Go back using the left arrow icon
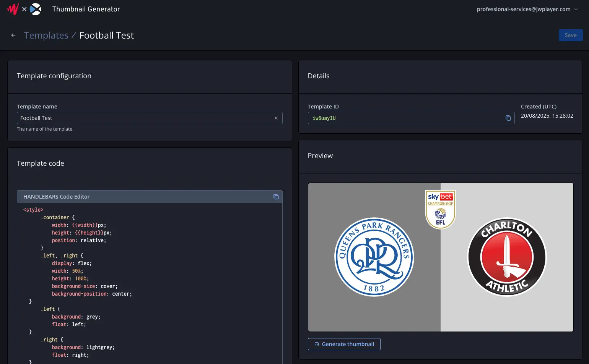The width and height of the screenshot is (589, 364). pos(13,35)
